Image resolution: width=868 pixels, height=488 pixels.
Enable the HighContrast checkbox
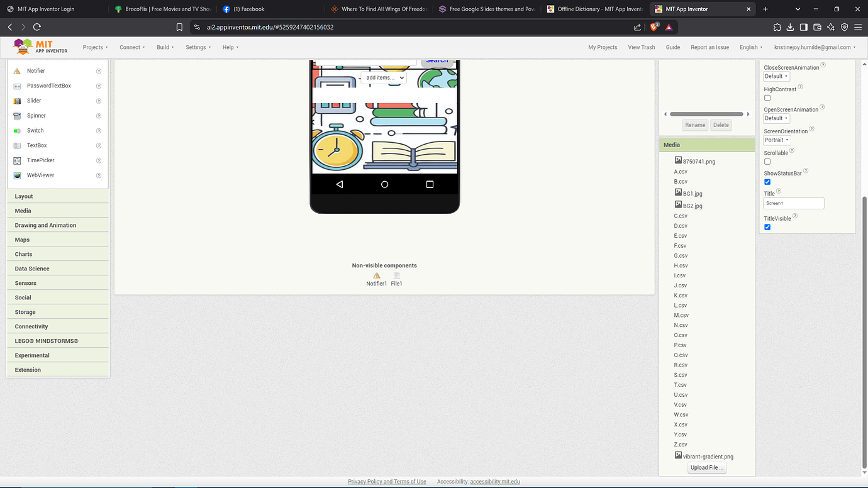767,98
